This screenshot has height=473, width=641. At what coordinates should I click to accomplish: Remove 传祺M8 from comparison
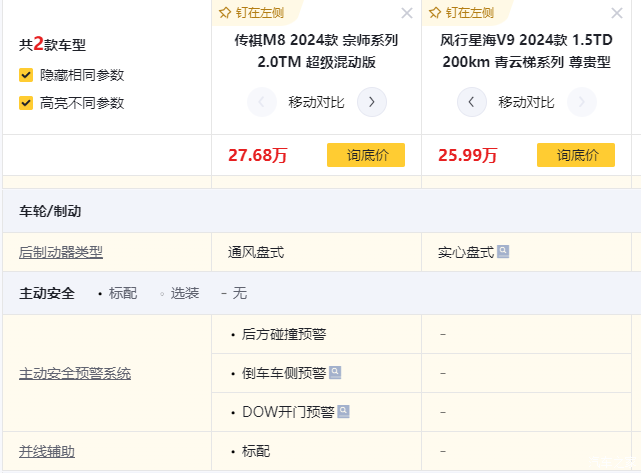pos(407,13)
